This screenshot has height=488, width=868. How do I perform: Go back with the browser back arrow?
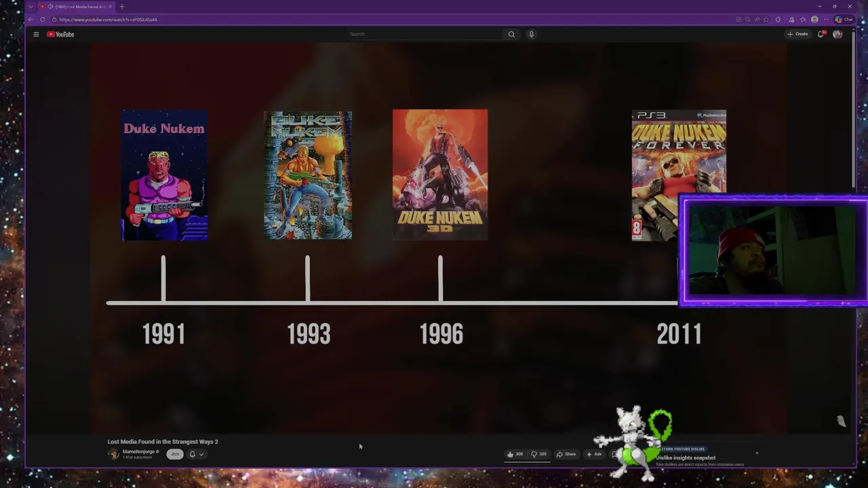(31, 19)
